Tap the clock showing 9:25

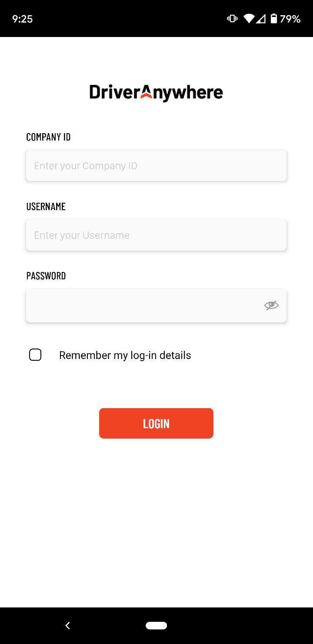click(22, 18)
